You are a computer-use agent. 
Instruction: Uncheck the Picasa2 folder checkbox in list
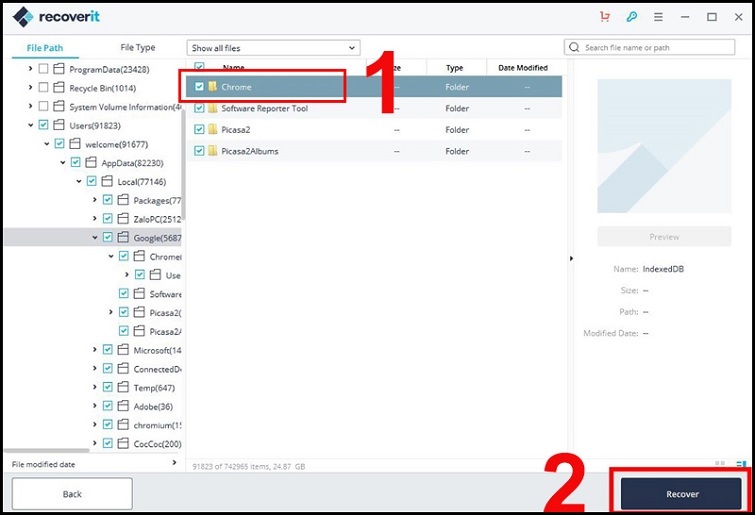pyautogui.click(x=199, y=130)
